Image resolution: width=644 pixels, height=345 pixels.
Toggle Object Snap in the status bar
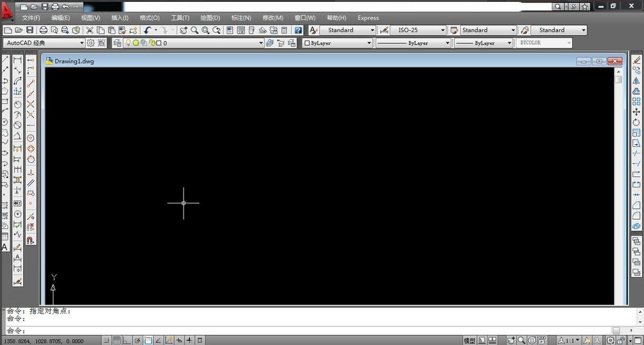pyautogui.click(x=148, y=340)
